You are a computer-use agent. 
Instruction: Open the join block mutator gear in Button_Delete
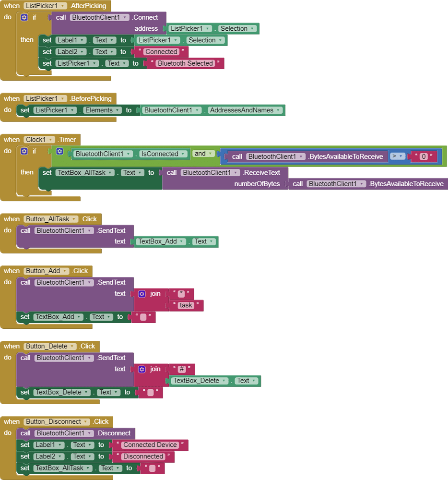(141, 369)
